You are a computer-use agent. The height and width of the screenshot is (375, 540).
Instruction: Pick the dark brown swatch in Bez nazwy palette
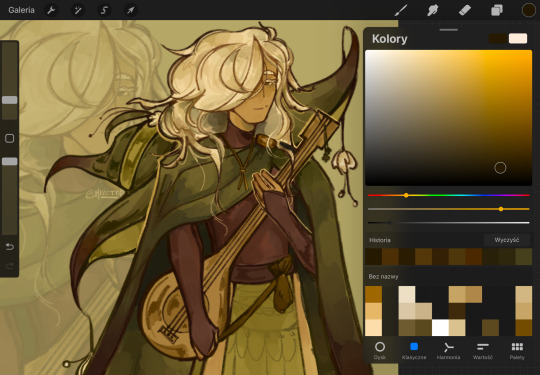point(457,311)
